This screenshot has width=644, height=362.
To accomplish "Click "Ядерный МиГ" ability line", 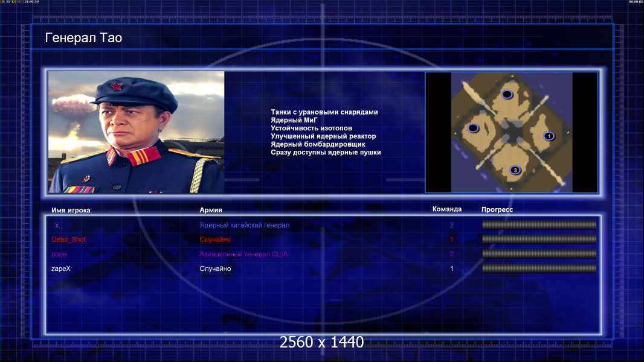I will coord(294,120).
